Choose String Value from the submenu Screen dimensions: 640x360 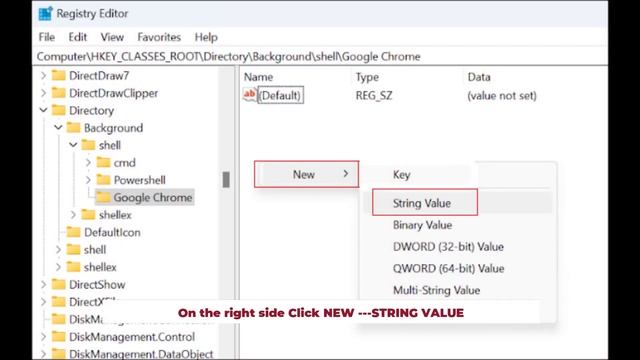[x=425, y=202]
